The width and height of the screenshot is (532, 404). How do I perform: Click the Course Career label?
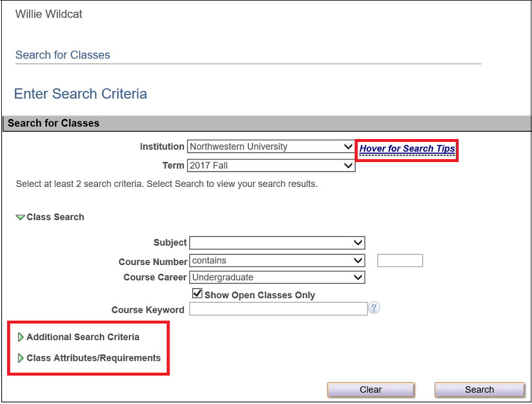tap(155, 277)
